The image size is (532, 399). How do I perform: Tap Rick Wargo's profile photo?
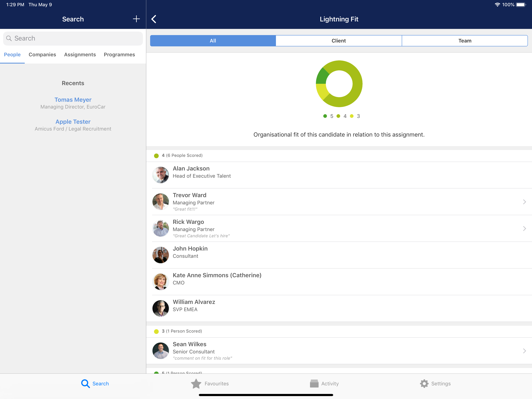coord(161,228)
